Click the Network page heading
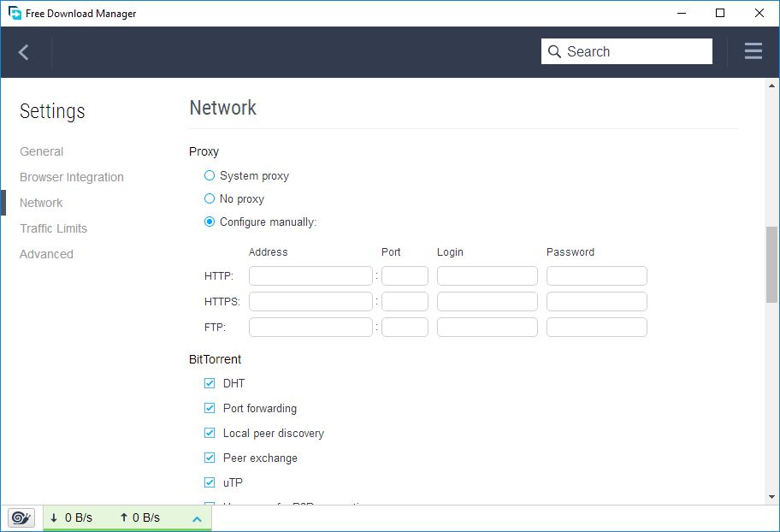Viewport: 780px width, 532px height. [223, 108]
